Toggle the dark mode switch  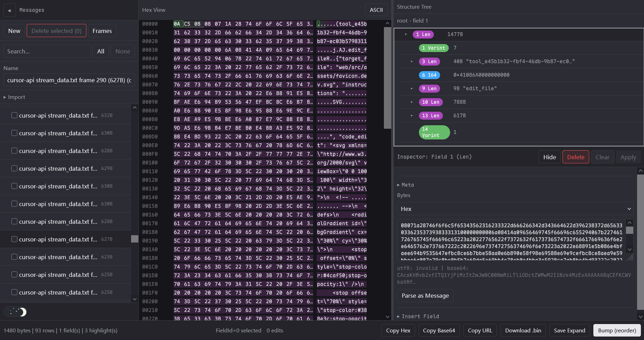pyautogui.click(x=15, y=312)
